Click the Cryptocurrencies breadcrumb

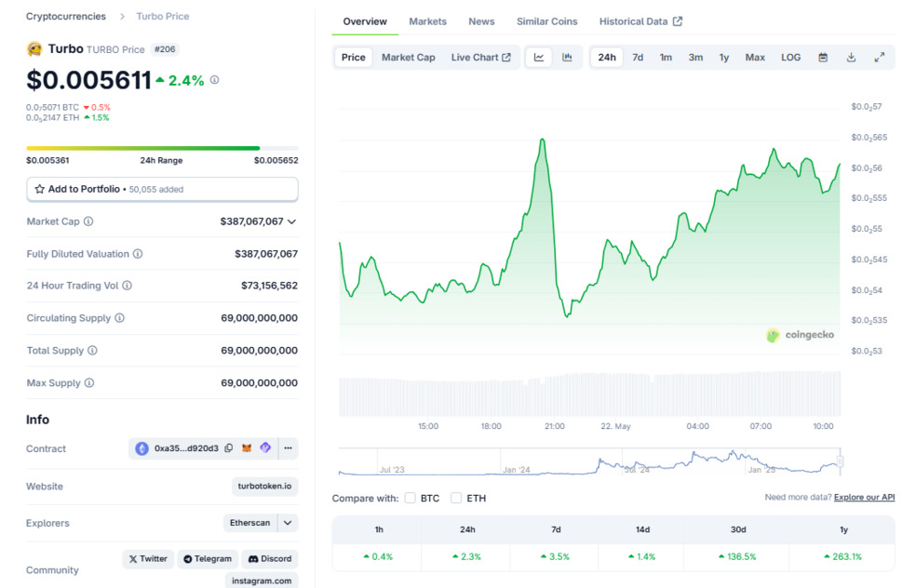pos(66,17)
